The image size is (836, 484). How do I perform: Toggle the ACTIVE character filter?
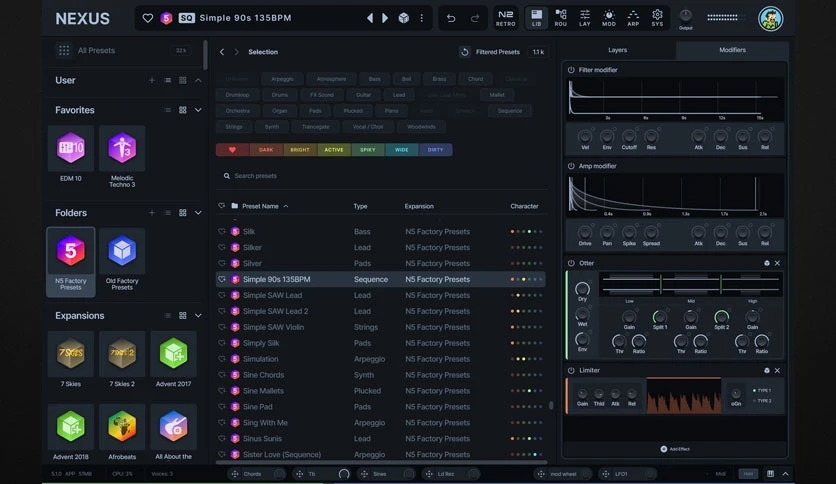pyautogui.click(x=334, y=150)
